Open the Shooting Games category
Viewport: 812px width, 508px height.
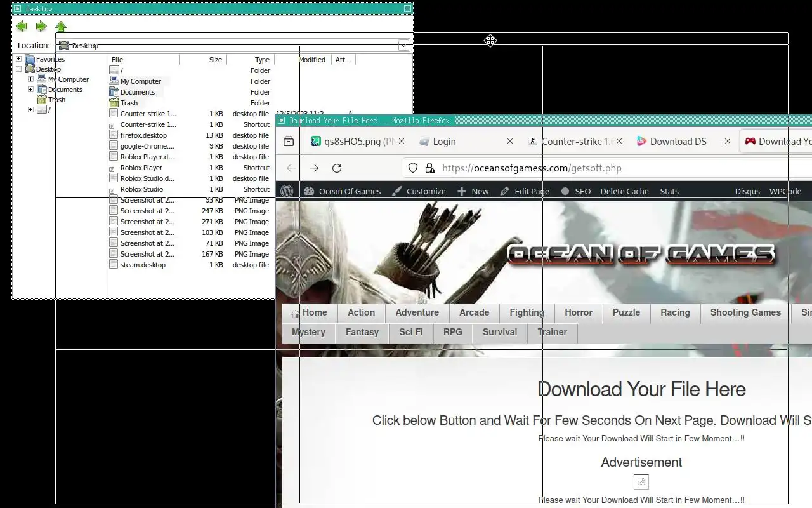[x=745, y=312]
